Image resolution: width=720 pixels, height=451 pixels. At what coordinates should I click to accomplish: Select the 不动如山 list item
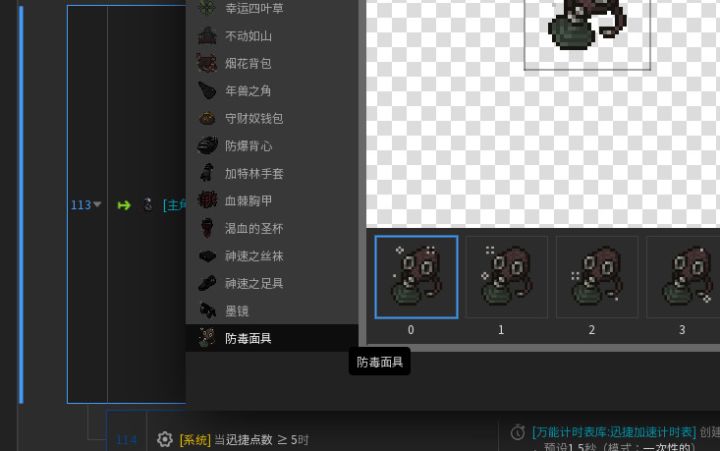[x=272, y=36]
